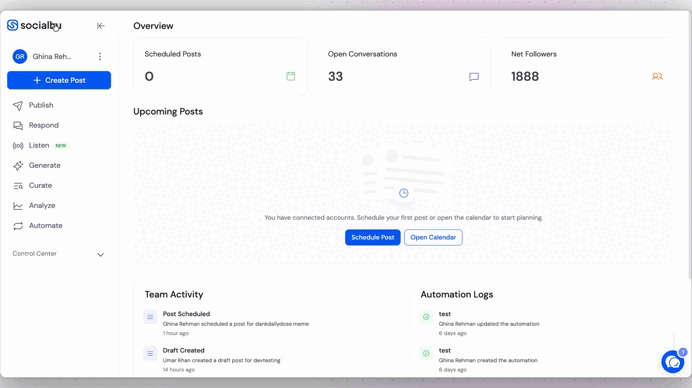Open the Analyze section
692x388 pixels.
click(42, 206)
